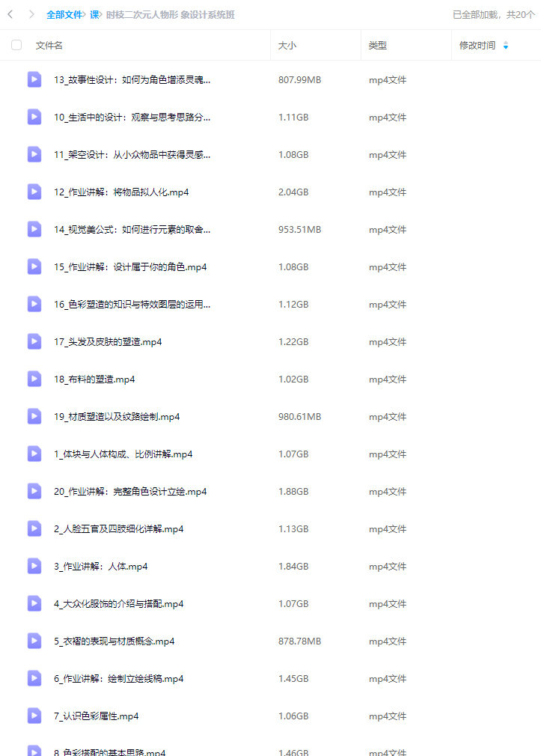Open the 课 breadcrumb folder link

point(94,15)
